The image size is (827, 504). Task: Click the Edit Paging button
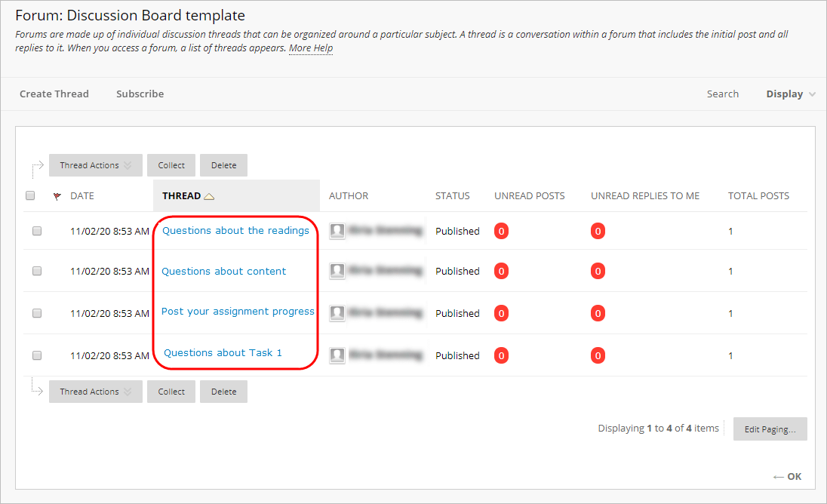pyautogui.click(x=770, y=429)
